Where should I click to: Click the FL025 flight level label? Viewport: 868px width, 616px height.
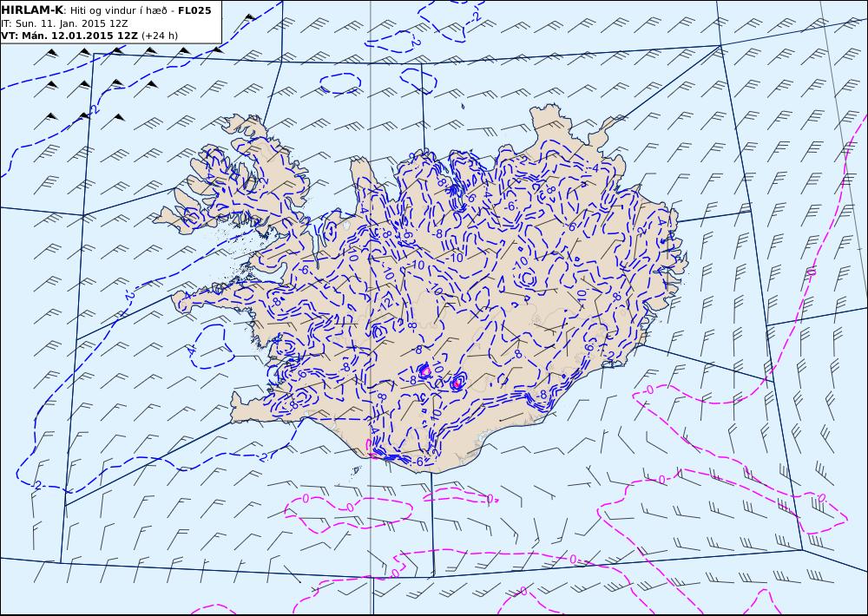pyautogui.click(x=194, y=10)
